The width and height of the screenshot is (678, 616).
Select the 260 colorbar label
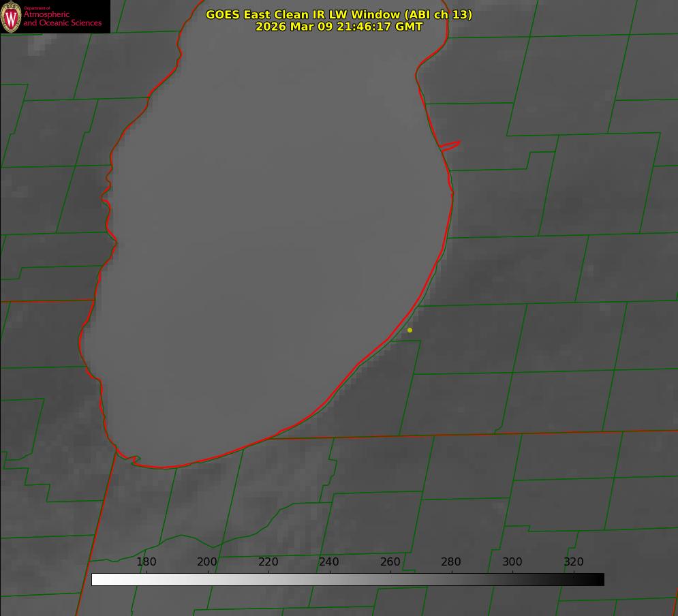390,562
